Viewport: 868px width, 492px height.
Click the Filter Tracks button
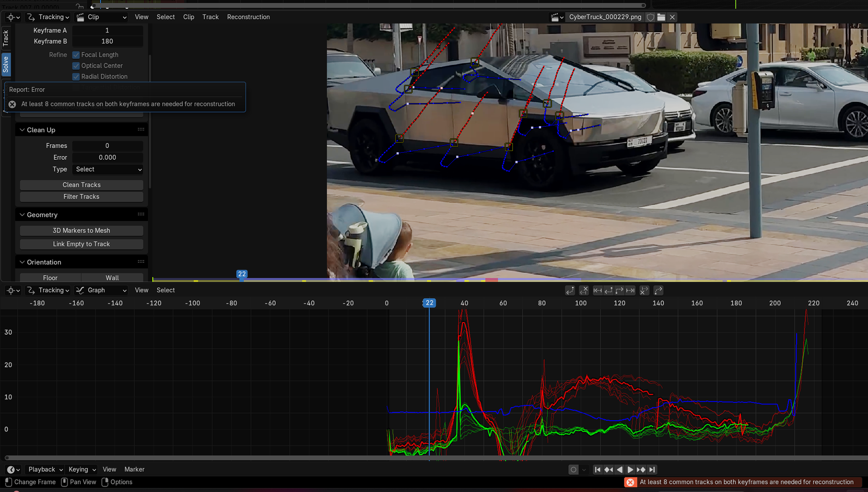coord(81,197)
